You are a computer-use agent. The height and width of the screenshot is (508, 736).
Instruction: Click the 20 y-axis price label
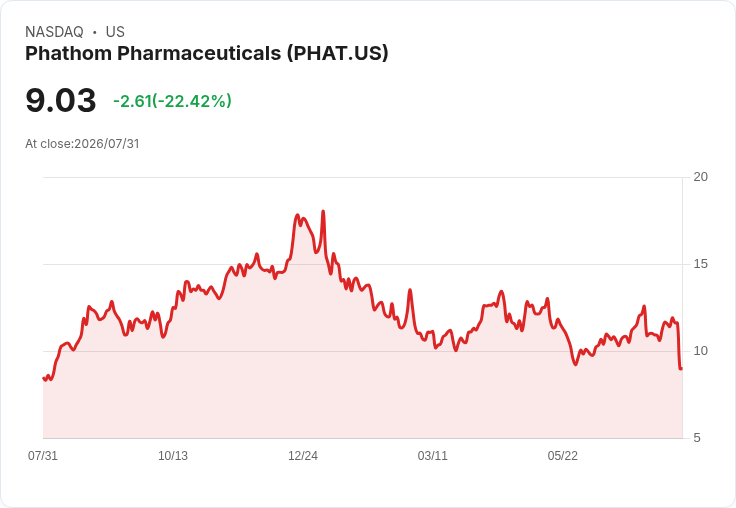click(x=700, y=177)
